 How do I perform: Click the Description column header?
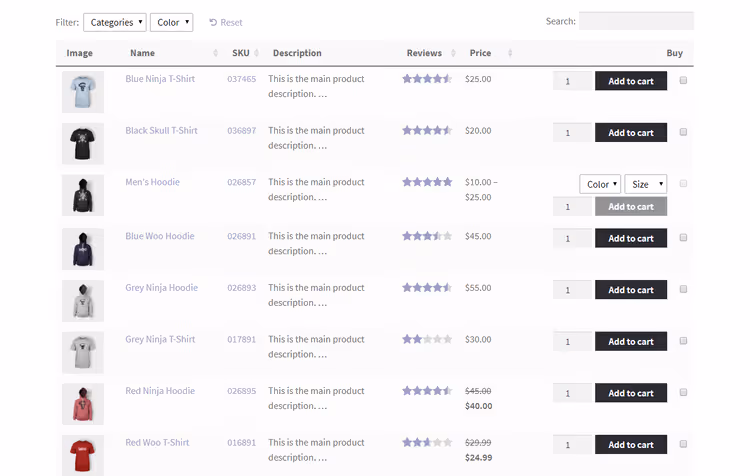coord(297,53)
